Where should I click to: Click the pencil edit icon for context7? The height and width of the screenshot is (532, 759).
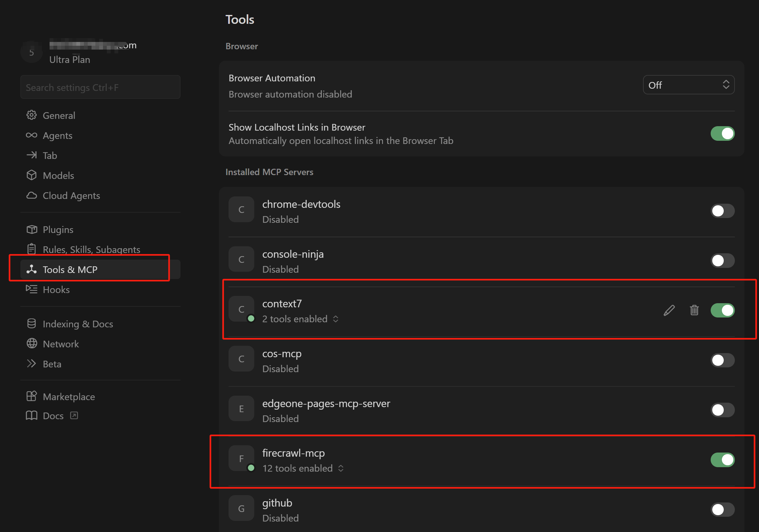669,310
